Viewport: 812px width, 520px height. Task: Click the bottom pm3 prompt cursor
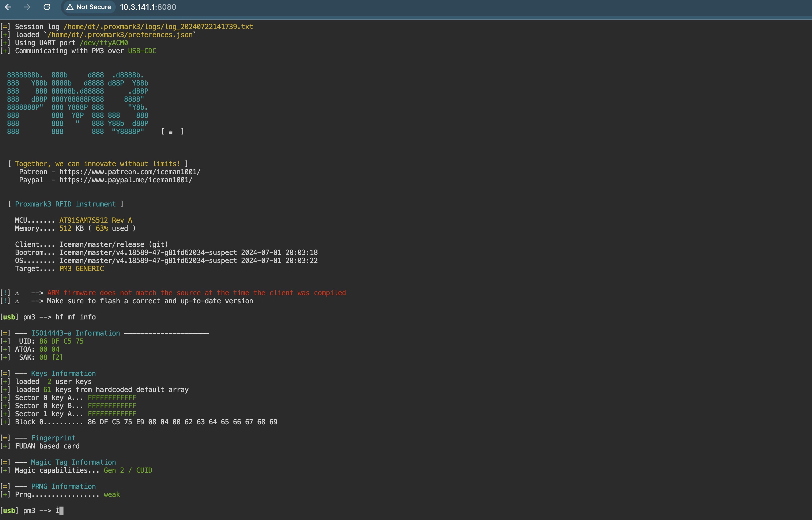point(61,511)
